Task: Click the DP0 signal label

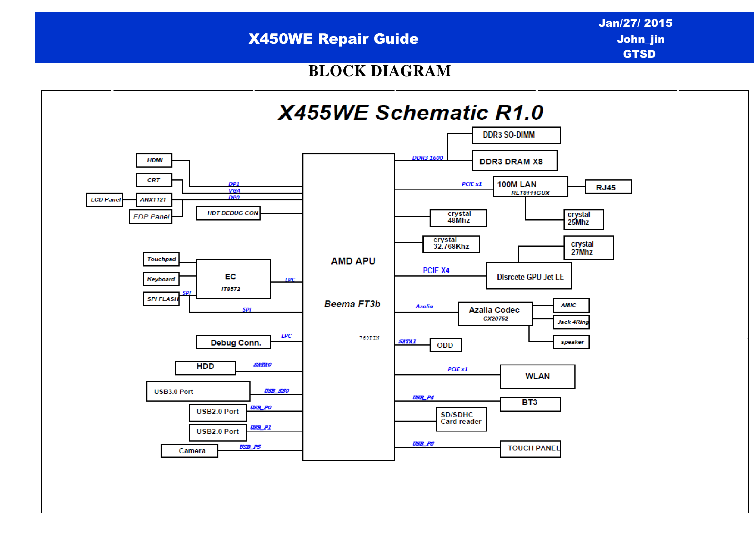Action: [234, 197]
